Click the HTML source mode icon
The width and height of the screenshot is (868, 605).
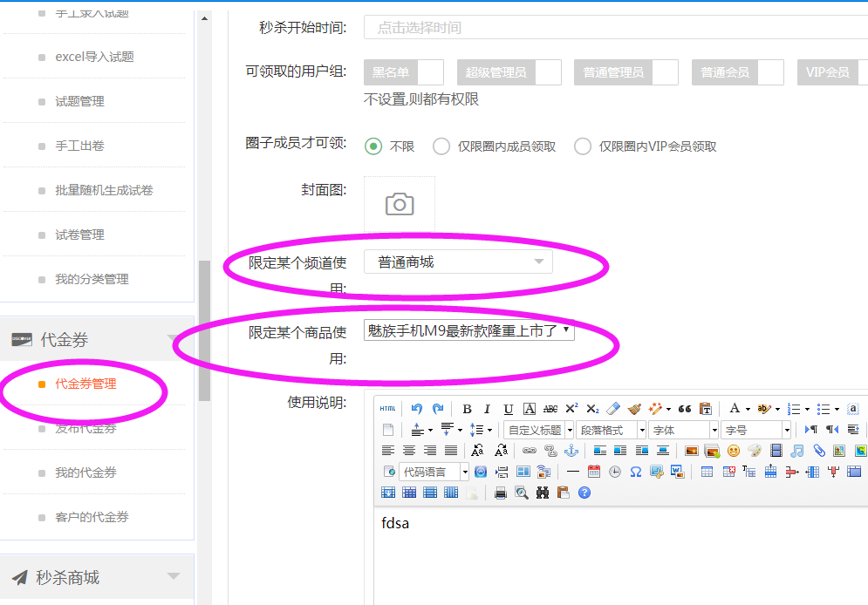point(387,409)
